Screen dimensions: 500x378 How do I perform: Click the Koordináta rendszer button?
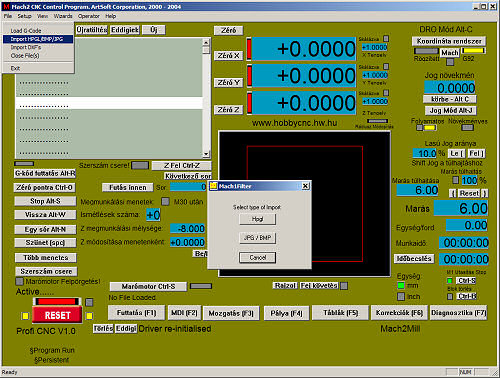pyautogui.click(x=449, y=41)
